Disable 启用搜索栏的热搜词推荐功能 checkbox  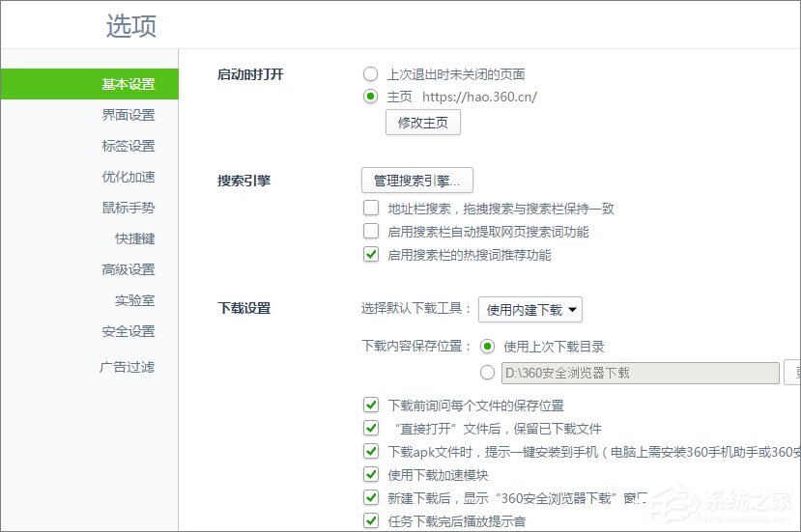click(x=371, y=255)
